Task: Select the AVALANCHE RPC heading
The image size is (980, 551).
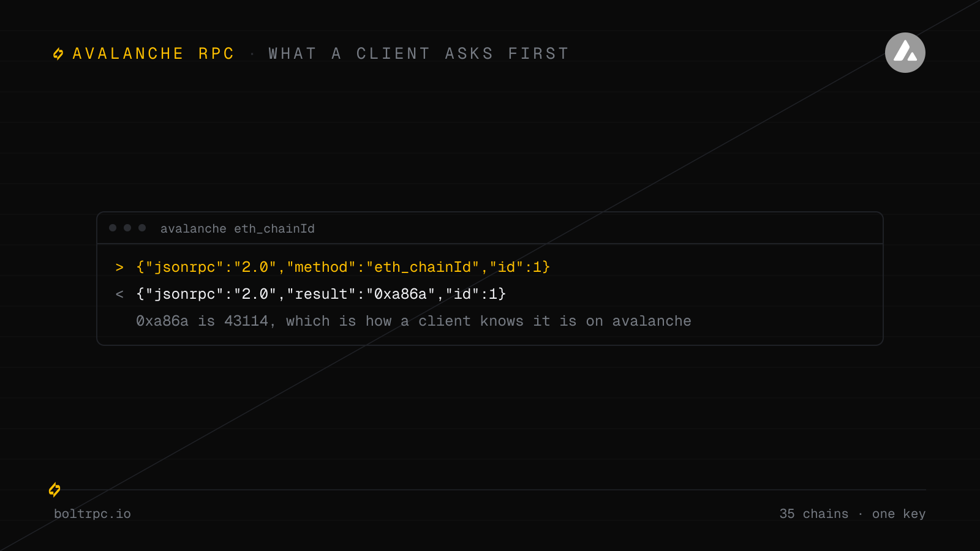Action: pos(154,54)
